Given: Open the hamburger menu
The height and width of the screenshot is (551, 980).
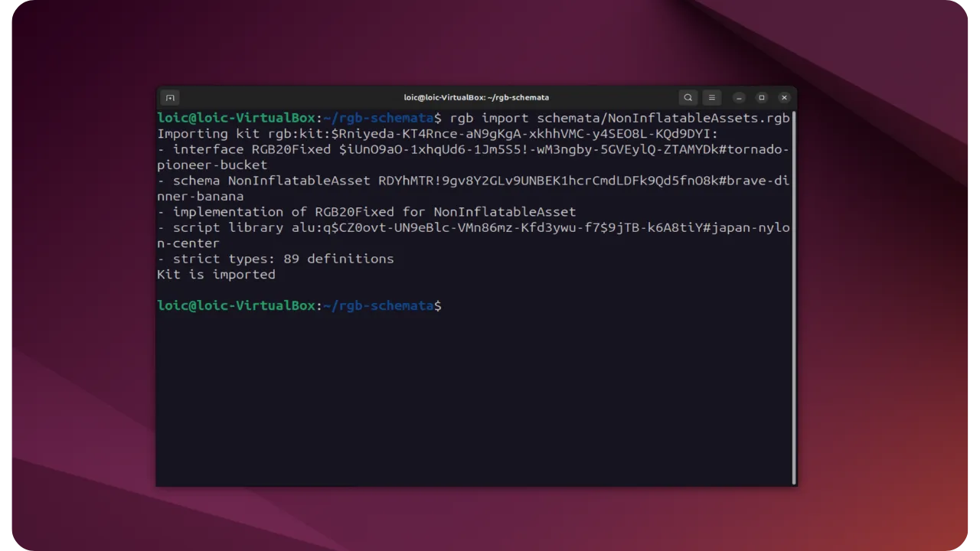Looking at the screenshot, I should 712,97.
